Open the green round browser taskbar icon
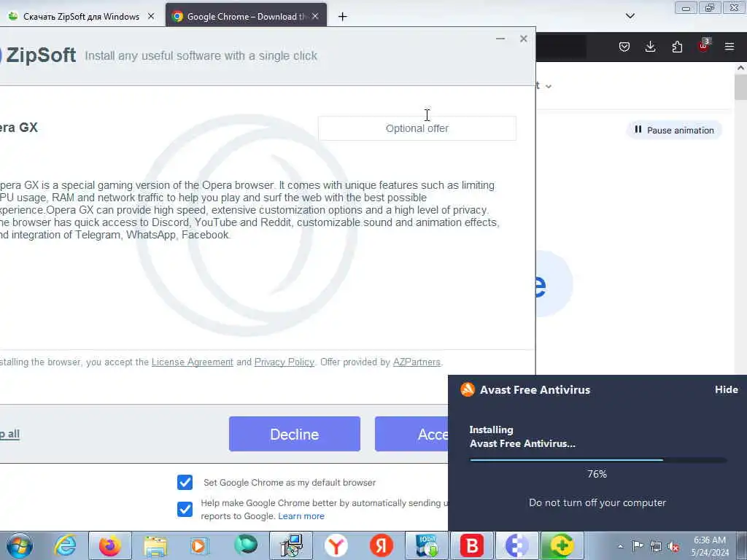Screen dimensions: 747x560 coord(245,545)
